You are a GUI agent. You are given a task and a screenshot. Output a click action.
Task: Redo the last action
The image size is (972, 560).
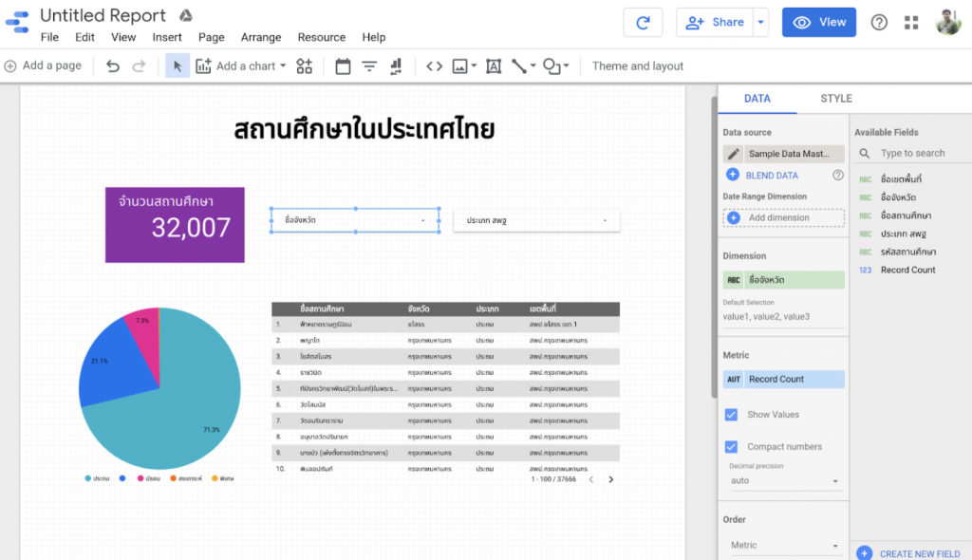pos(139,65)
